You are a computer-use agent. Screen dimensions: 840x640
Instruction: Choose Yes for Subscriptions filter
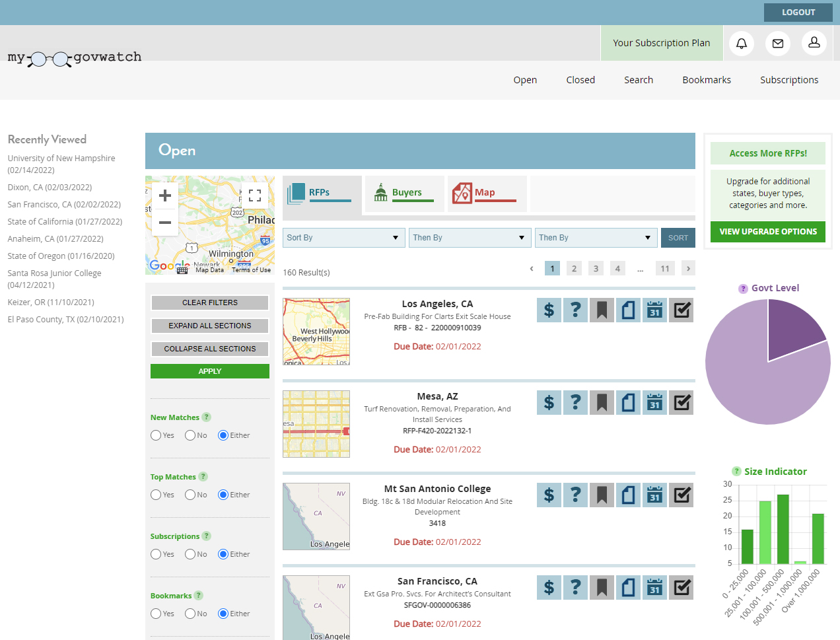point(156,554)
